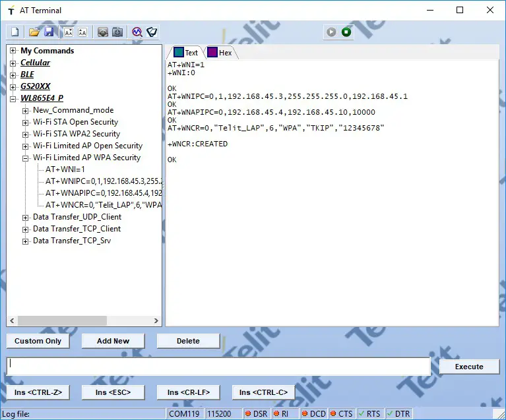Focus the command input field
Screen dimensions: 506x420
pos(218,366)
